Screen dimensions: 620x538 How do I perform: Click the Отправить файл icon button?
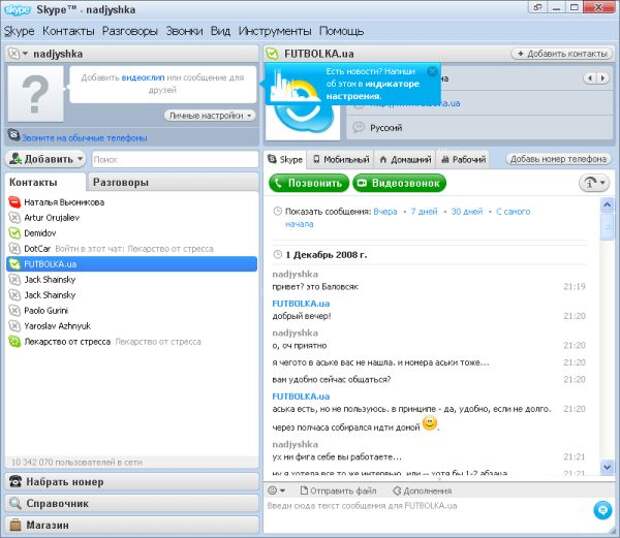(x=338, y=491)
